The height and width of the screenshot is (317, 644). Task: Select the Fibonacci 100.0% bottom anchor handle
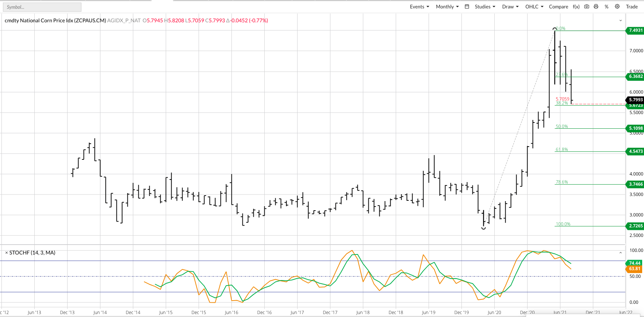(x=484, y=228)
